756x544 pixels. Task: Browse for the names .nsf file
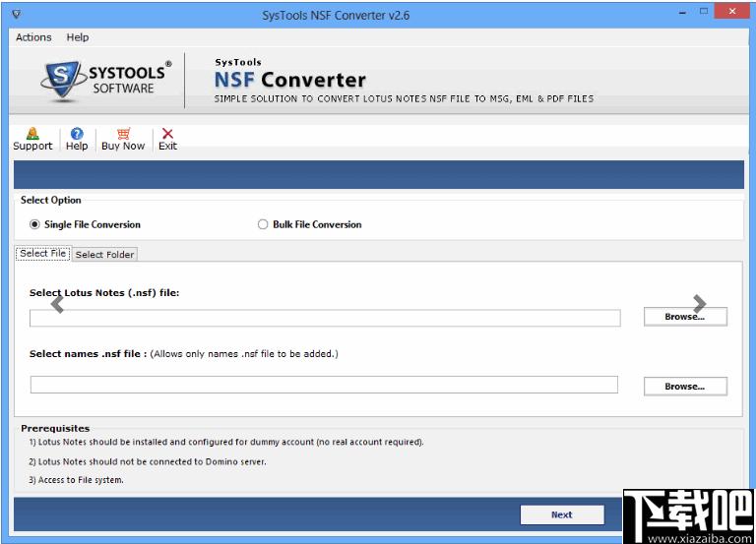point(685,387)
